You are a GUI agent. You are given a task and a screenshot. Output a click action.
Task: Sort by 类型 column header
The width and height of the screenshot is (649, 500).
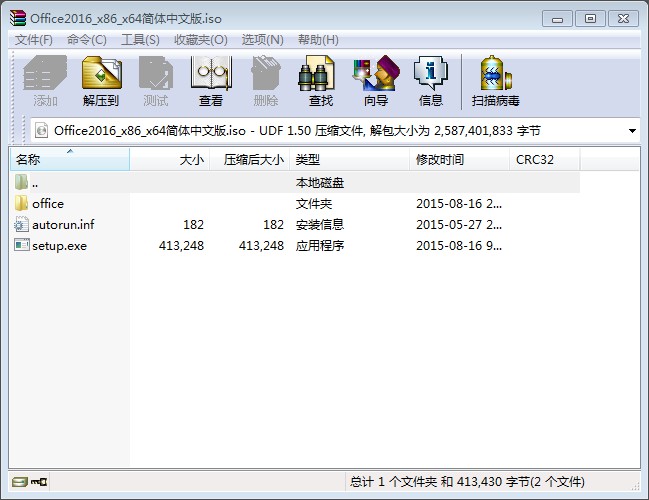(x=349, y=159)
